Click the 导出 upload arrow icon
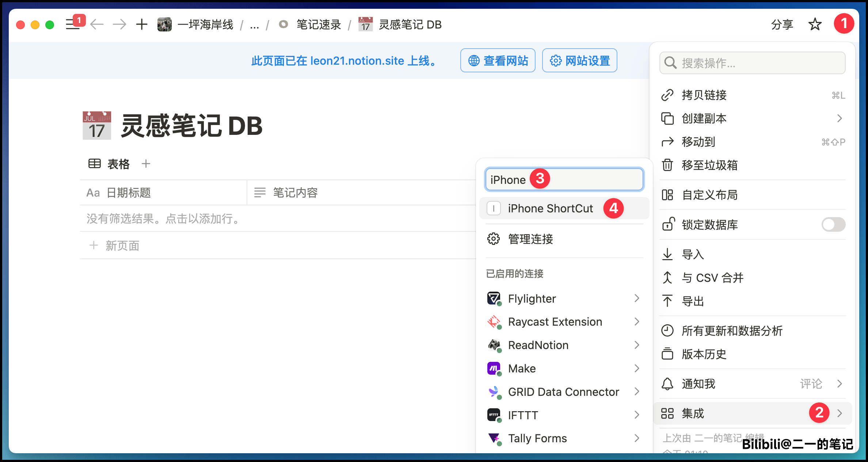The image size is (868, 462). [667, 301]
